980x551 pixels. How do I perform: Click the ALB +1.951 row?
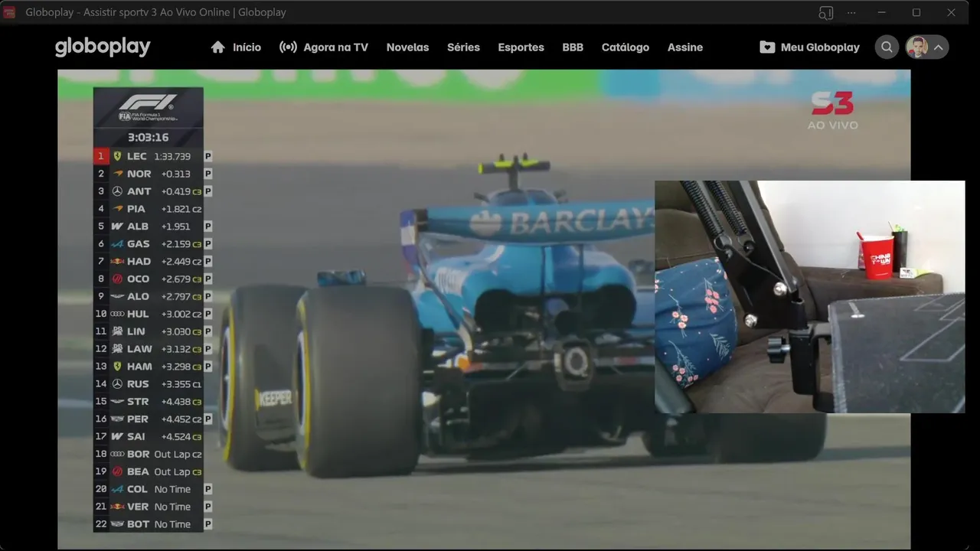coord(152,227)
